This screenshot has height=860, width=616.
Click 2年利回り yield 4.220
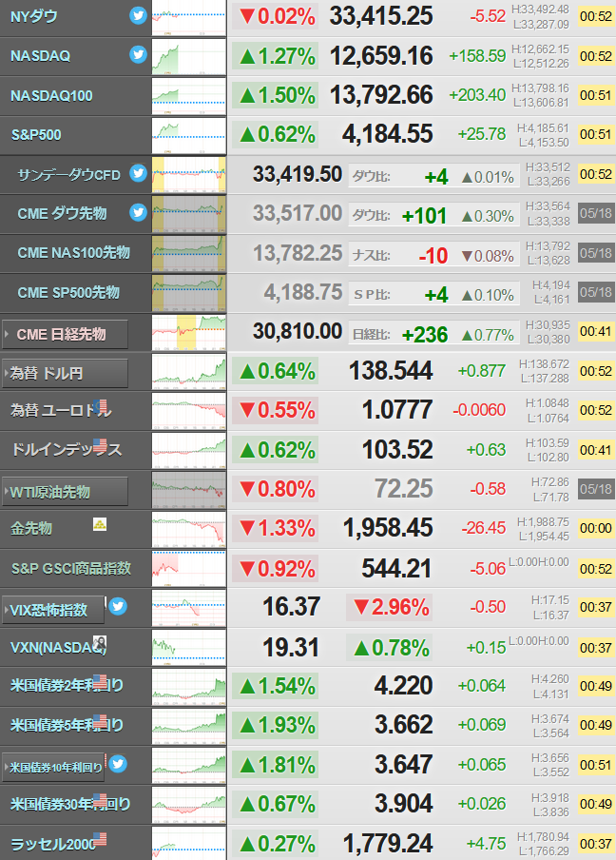[403, 686]
